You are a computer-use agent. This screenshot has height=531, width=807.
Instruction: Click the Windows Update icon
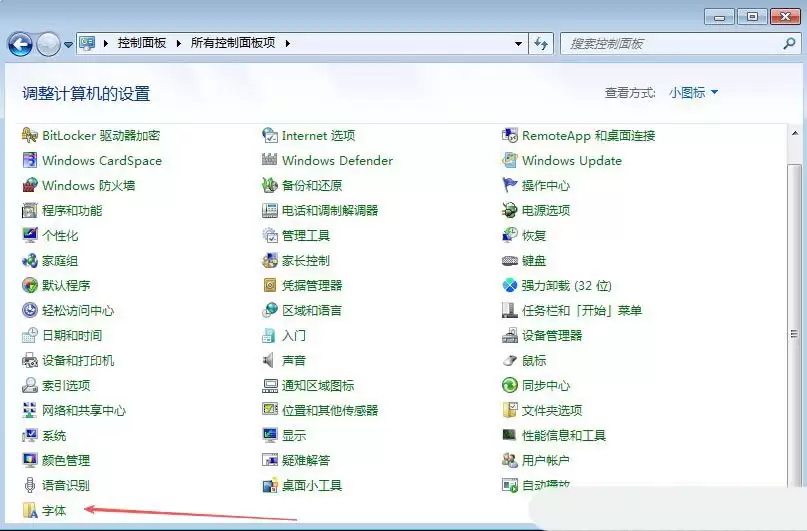pos(510,161)
